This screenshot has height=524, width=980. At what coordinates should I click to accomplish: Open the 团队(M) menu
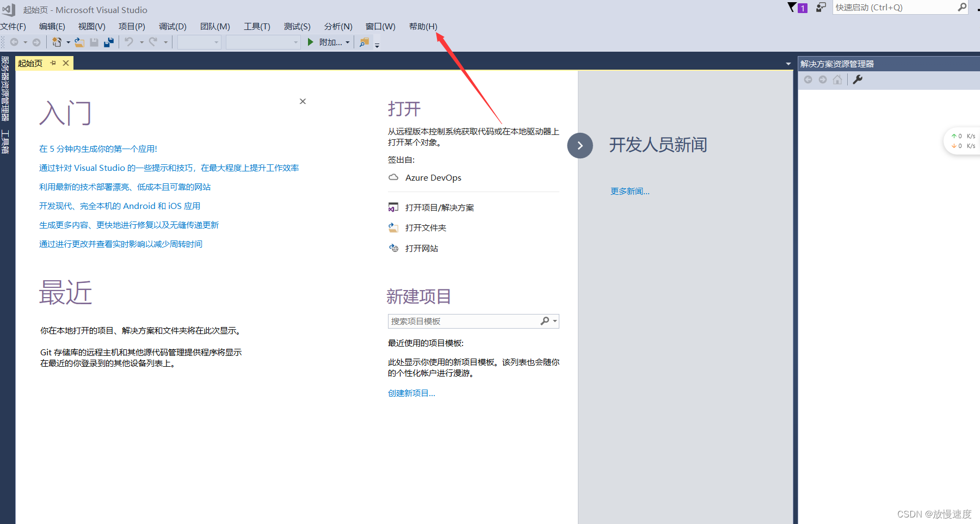(215, 26)
